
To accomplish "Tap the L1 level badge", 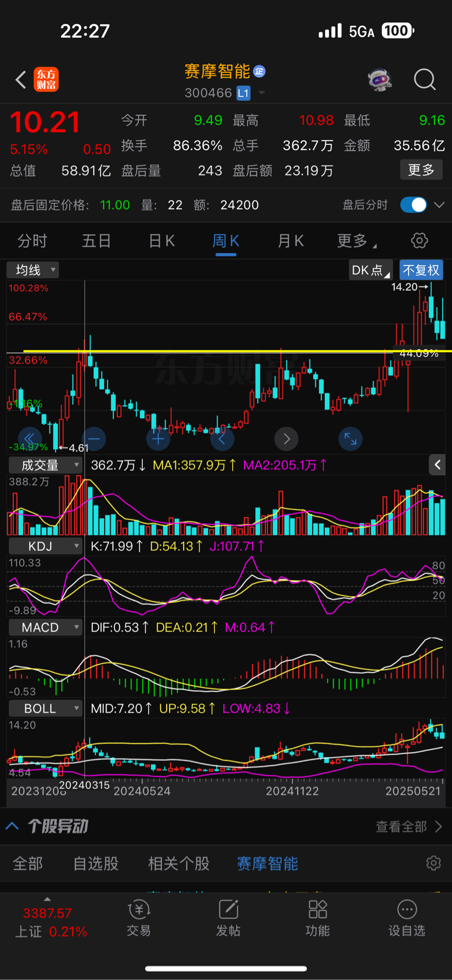I will point(243,93).
